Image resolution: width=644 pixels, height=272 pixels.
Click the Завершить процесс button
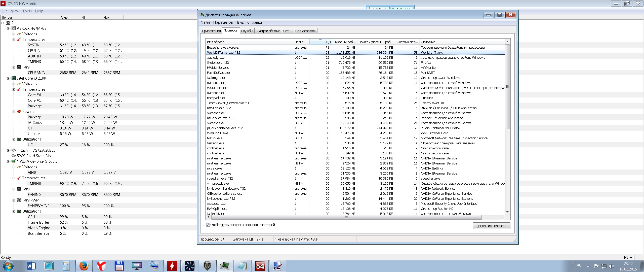tap(491, 226)
